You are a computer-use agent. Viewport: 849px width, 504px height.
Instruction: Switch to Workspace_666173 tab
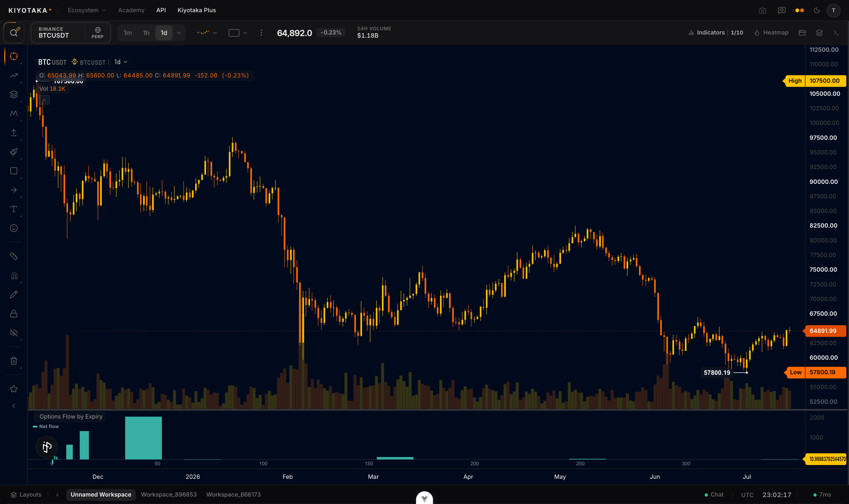234,494
